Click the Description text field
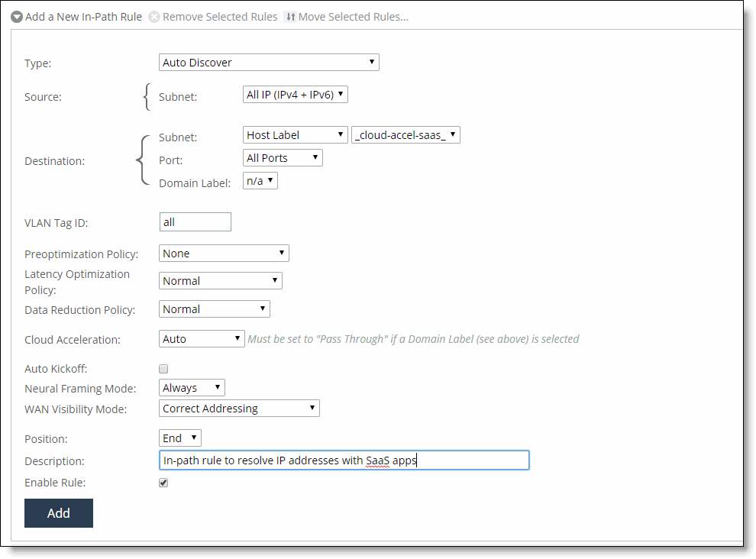This screenshot has height=559, width=756. click(x=344, y=460)
